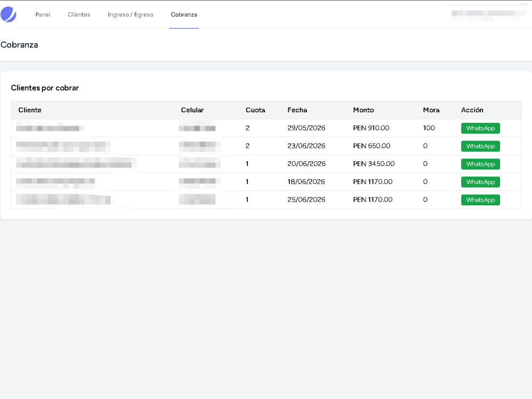532x399 pixels.
Task: Open the Panel tab
Action: [x=43, y=14]
